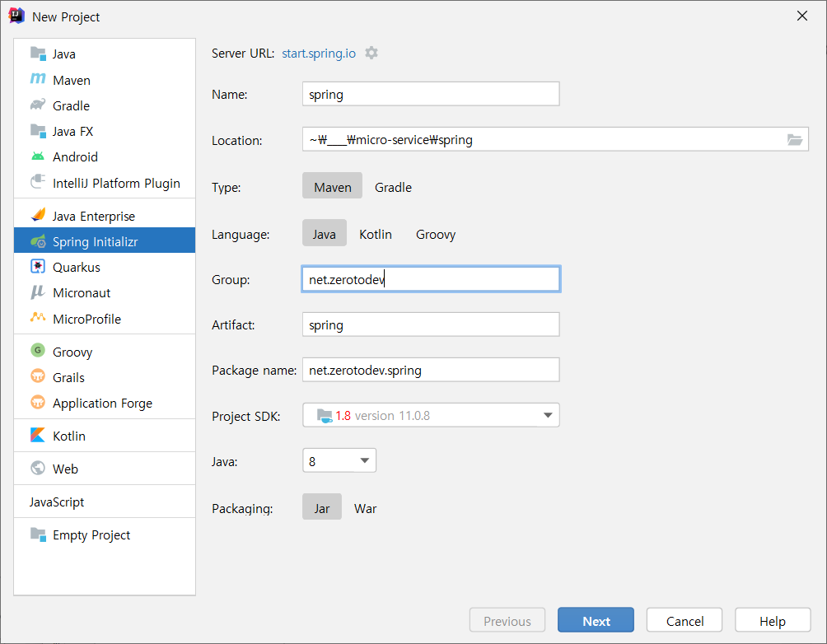Choose Groovy as the language option
This screenshot has height=644, width=827.
click(436, 234)
